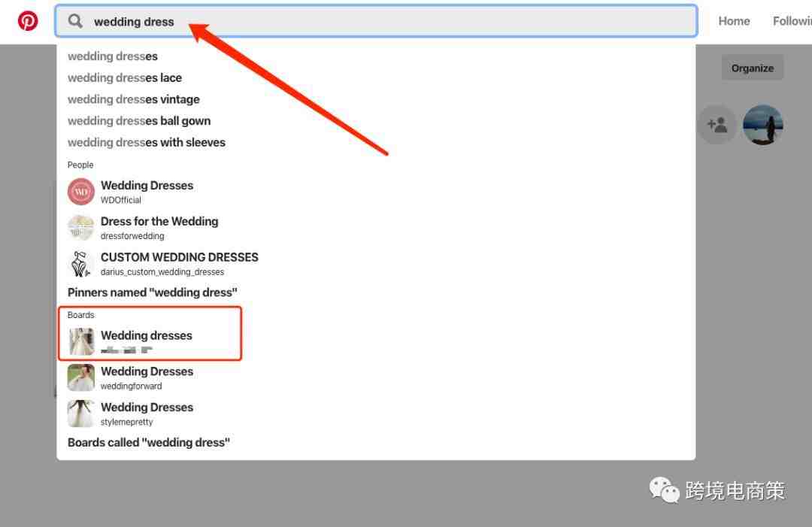Open the WDOfficial profile avatar
Screen dimensions: 812x527
point(80,192)
